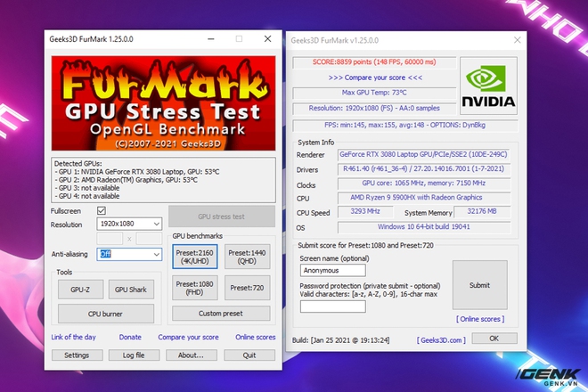
Task: Click the FPS min/max/avg results line
Action: [405, 126]
